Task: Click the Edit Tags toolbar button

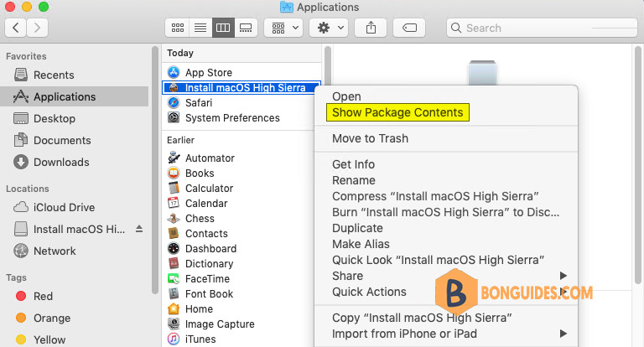Action: [409, 28]
